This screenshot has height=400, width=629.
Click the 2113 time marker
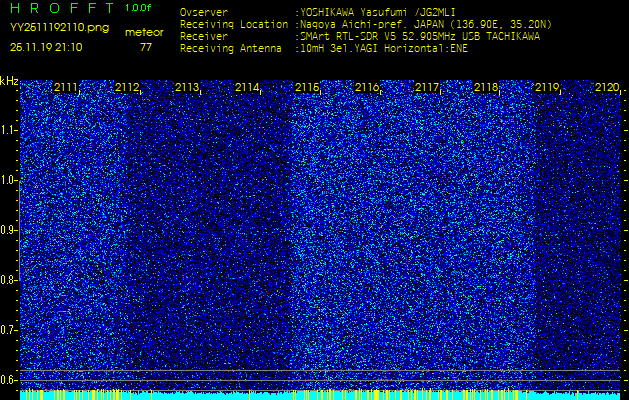point(187,87)
